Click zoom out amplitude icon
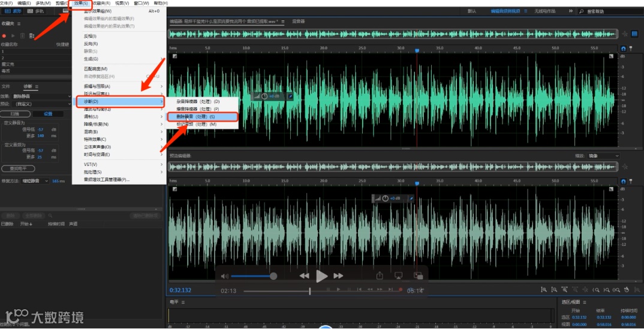The width and height of the screenshot is (644, 329). pyautogui.click(x=554, y=289)
